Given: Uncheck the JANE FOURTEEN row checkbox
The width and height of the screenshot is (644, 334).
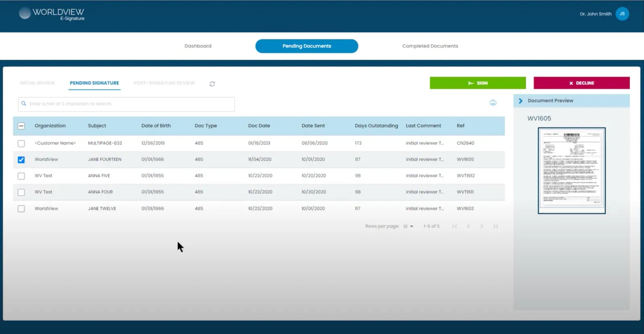Looking at the screenshot, I should (21, 160).
